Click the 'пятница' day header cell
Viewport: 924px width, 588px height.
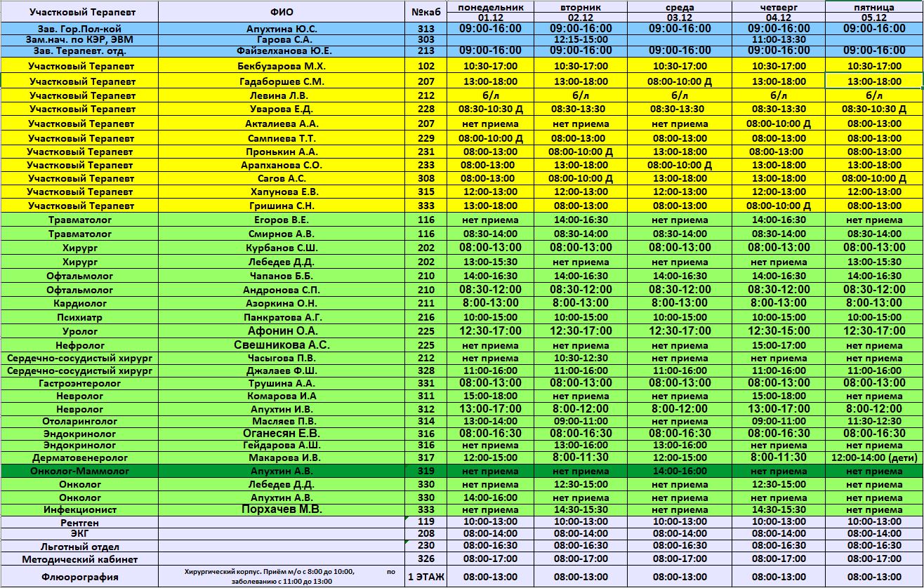point(873,6)
